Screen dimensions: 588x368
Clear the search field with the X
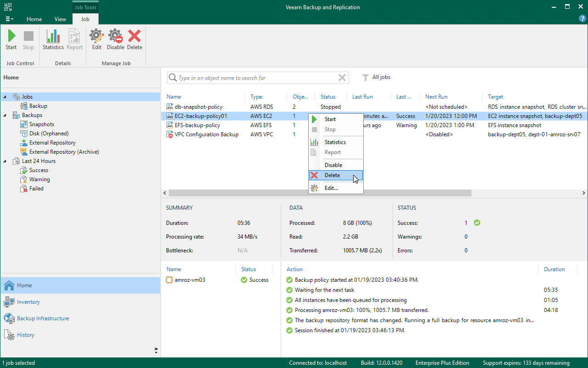pyautogui.click(x=342, y=78)
